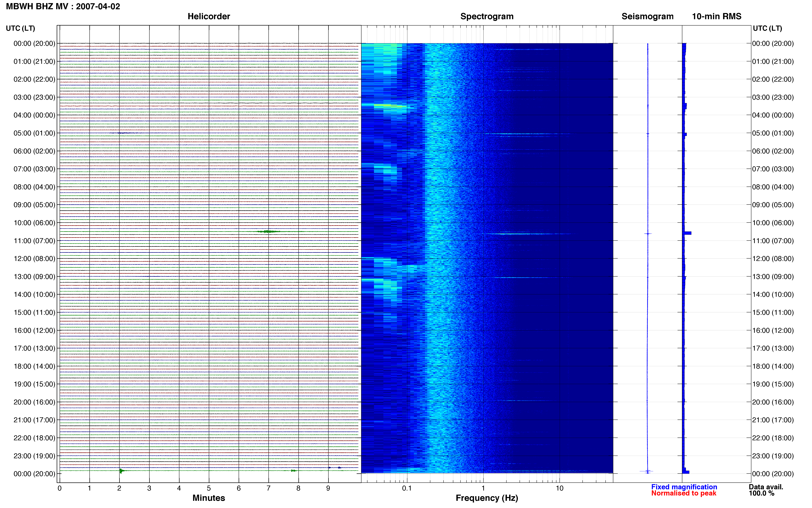The image size is (812, 508).
Task: Click the "Minutes" axis label
Action: [209, 498]
